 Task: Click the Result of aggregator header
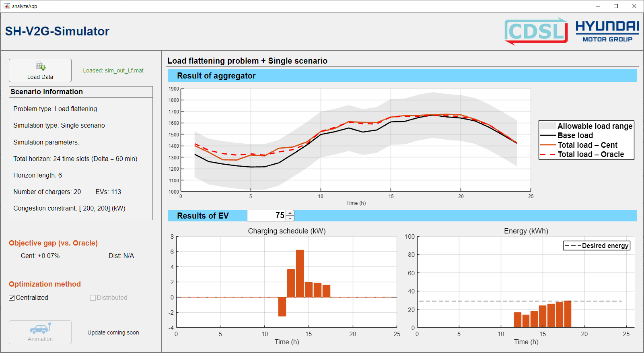tap(216, 76)
